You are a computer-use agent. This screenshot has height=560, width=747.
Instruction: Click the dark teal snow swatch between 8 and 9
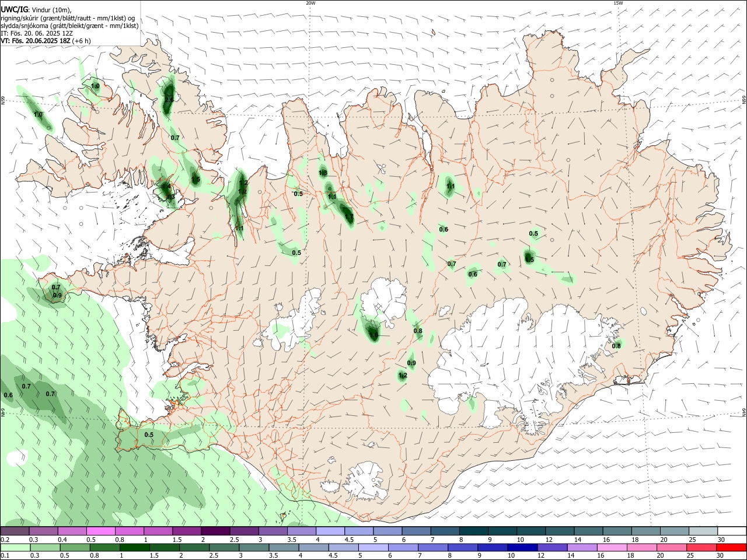tap(474, 531)
